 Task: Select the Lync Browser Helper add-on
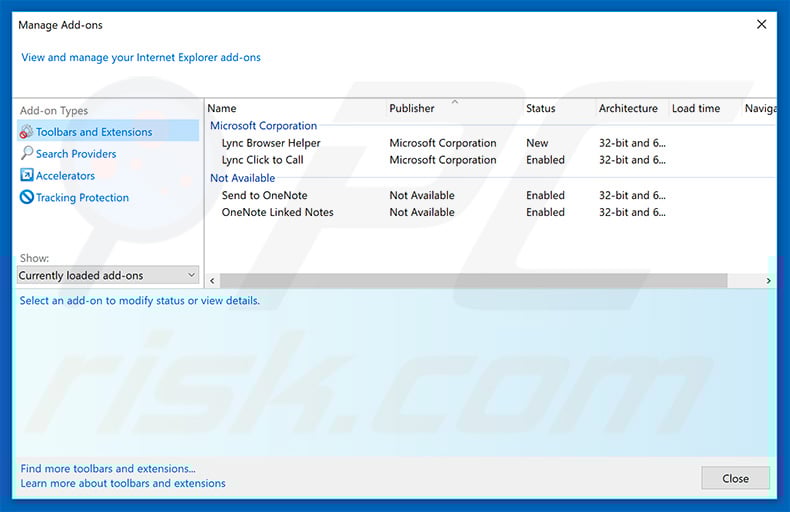[x=271, y=143]
